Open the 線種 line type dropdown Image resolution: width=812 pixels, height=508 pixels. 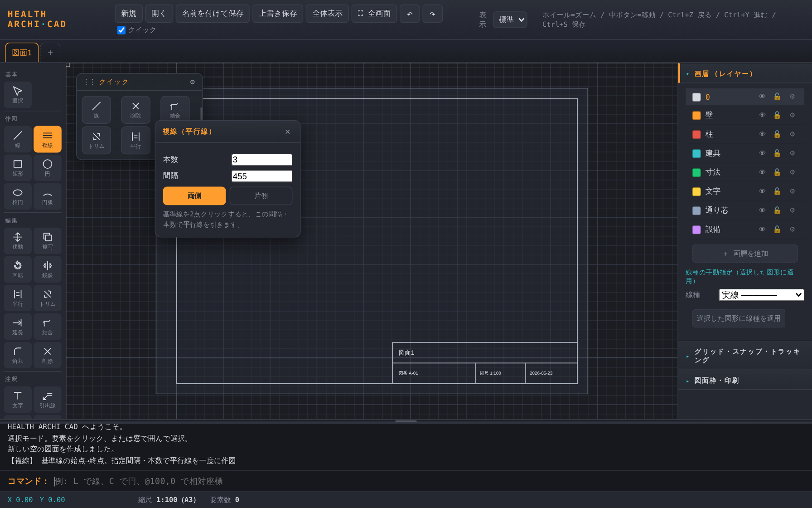click(761, 295)
